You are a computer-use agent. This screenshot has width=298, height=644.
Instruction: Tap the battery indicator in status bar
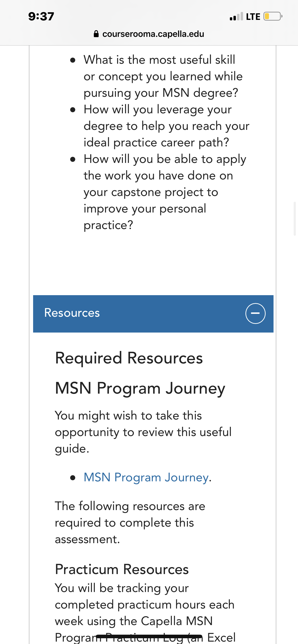point(273,16)
